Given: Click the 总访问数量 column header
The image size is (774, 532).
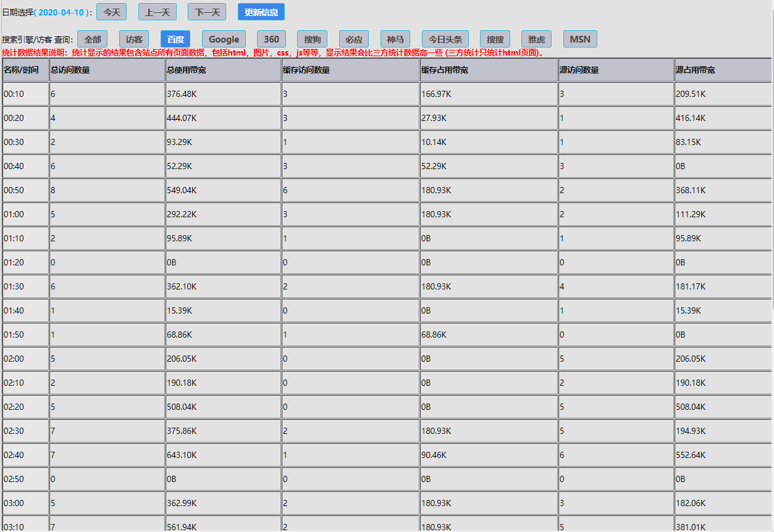Looking at the screenshot, I should [70, 70].
